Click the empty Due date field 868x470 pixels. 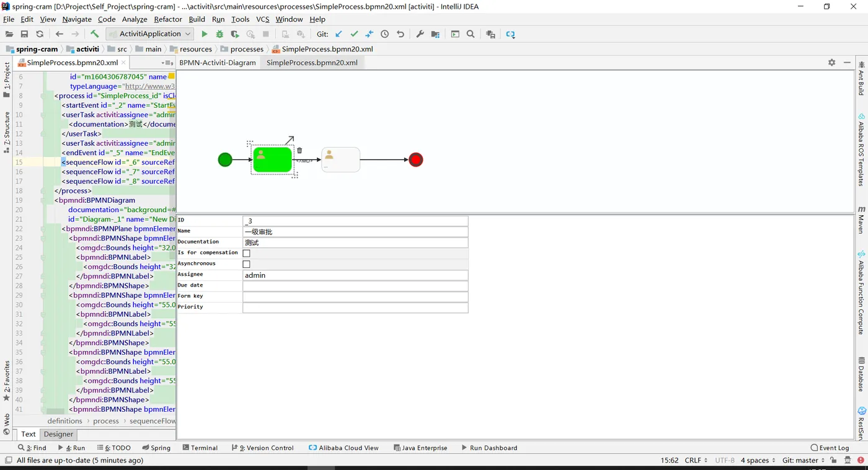pyautogui.click(x=355, y=286)
